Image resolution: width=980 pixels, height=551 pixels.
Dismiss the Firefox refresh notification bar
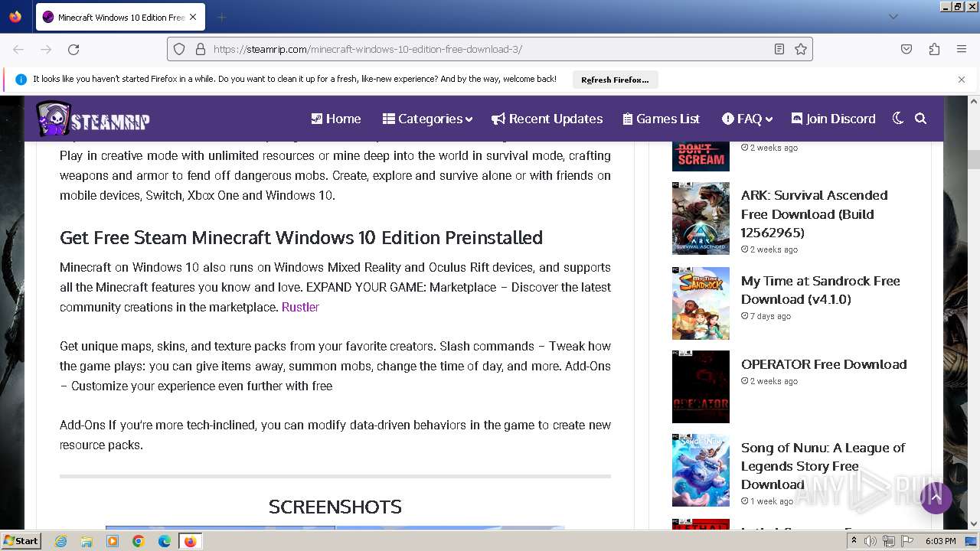[x=962, y=80]
